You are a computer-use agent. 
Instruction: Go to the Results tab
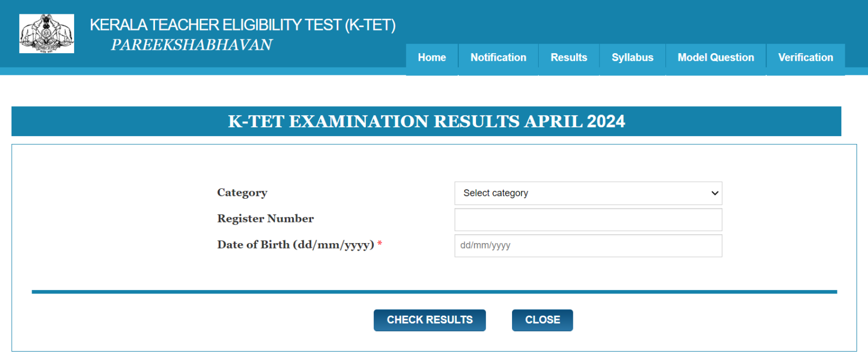pyautogui.click(x=569, y=57)
